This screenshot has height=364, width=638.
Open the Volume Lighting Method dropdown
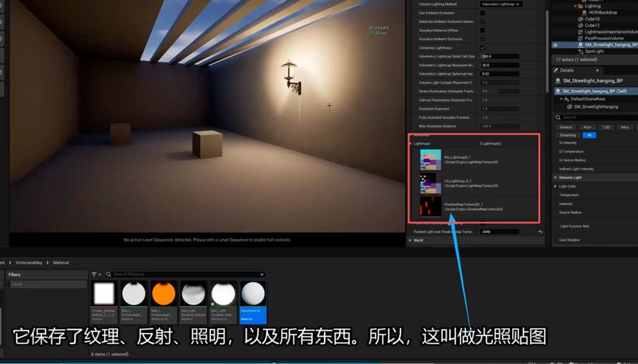(502, 4)
